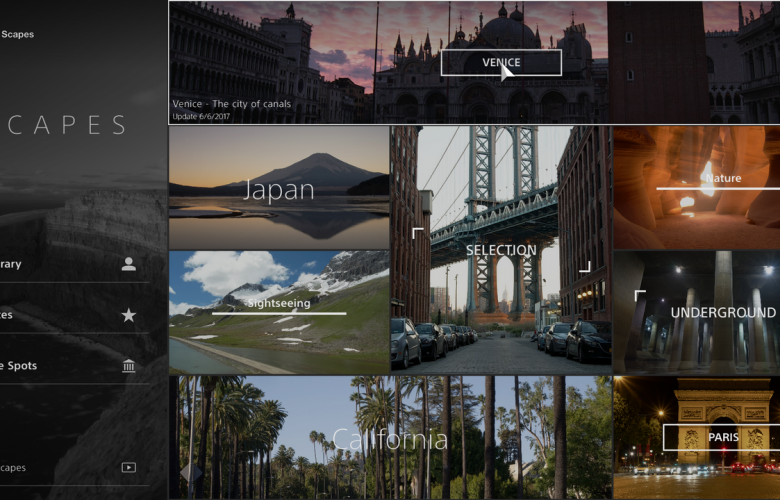Click the museum building icon beside Spots

pyautogui.click(x=128, y=366)
